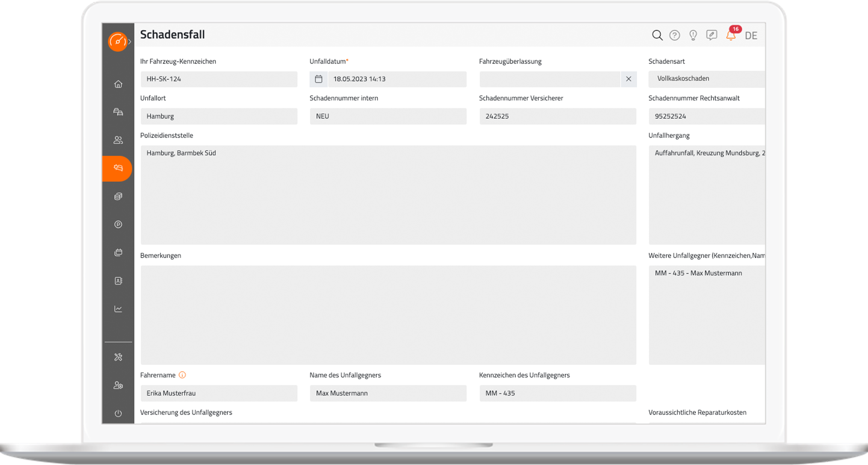Open the users section in the sidebar
The width and height of the screenshot is (868, 465).
118,140
